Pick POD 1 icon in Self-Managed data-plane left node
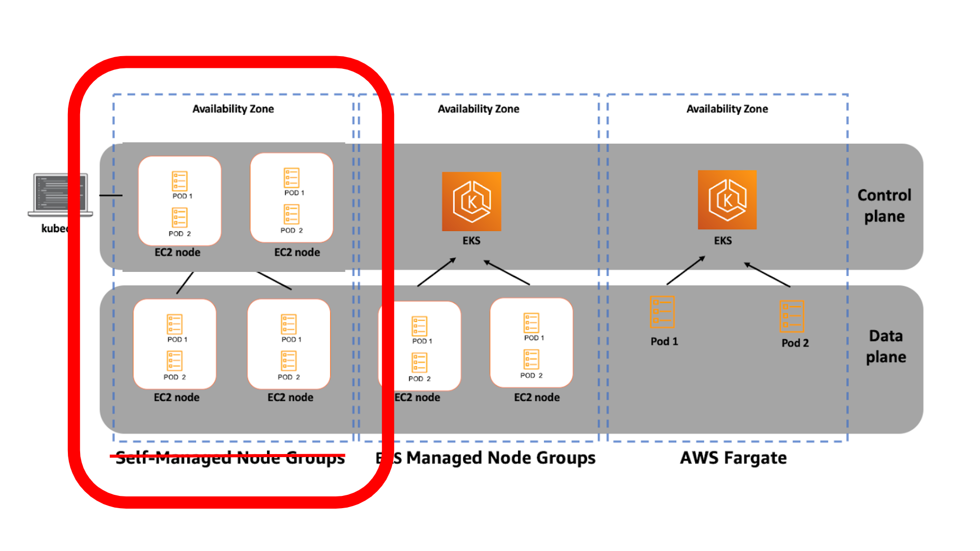This screenshot has height=551, width=980. (x=175, y=324)
